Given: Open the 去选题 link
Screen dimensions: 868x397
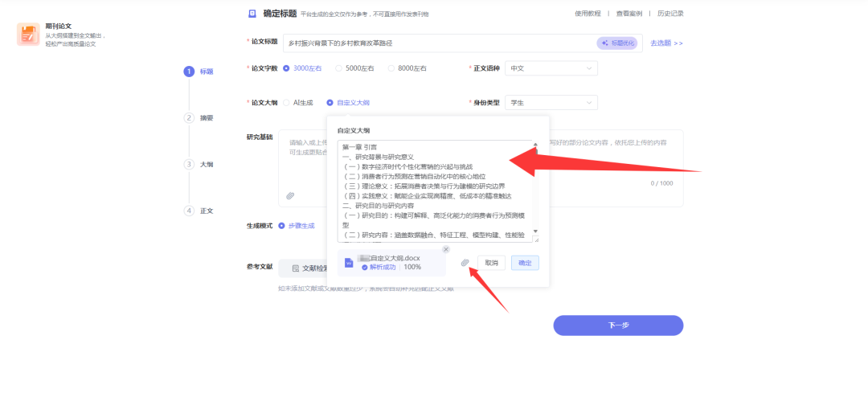Looking at the screenshot, I should [x=666, y=43].
